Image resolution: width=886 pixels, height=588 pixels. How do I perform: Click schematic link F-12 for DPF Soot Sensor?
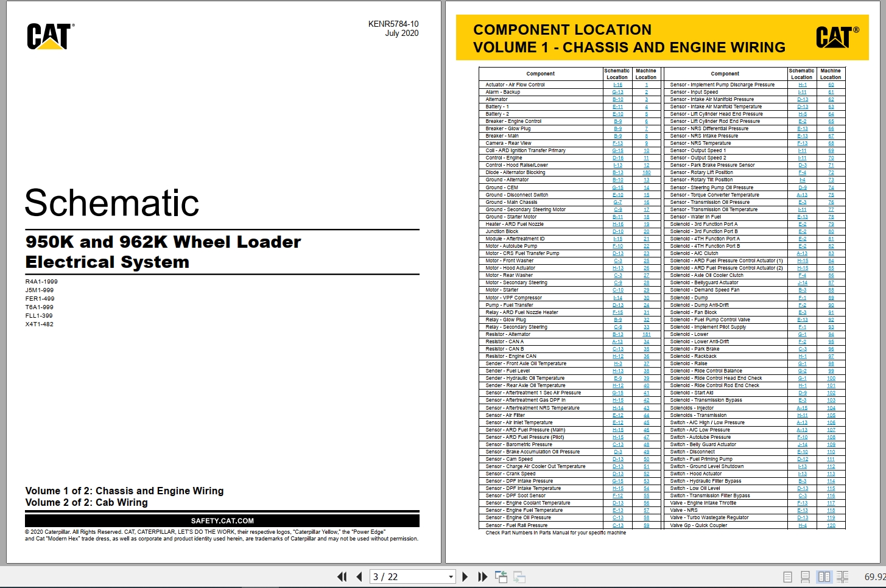(617, 495)
